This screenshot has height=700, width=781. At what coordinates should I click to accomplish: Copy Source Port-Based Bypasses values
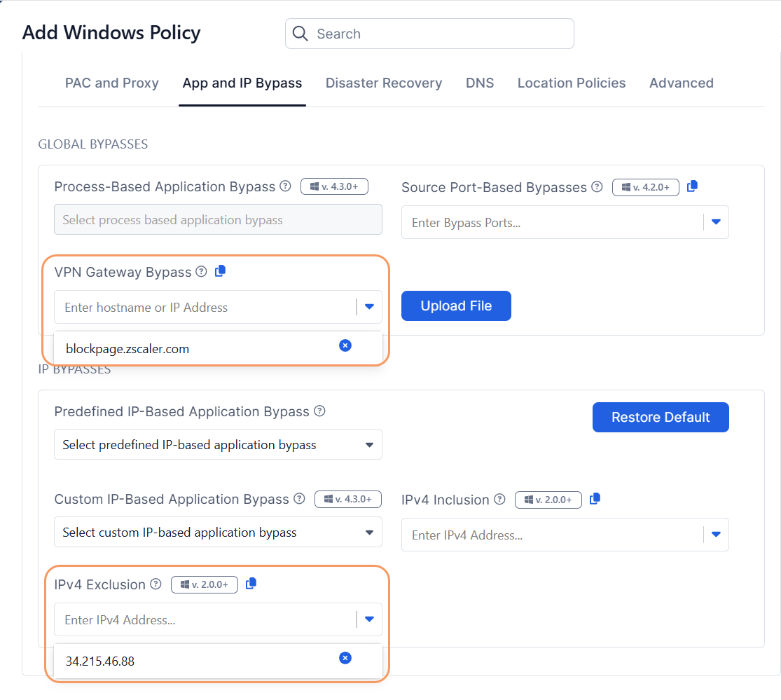[692, 186]
